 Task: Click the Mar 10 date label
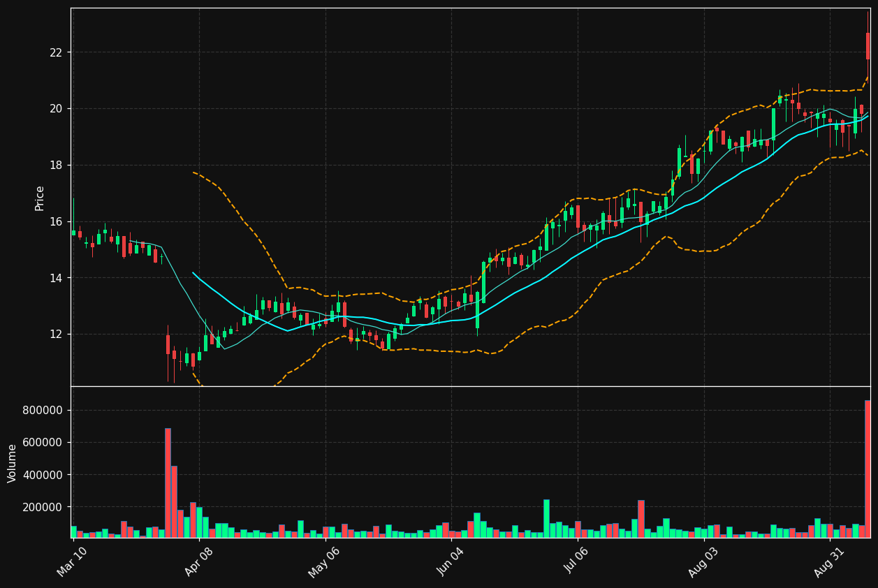tap(72, 561)
